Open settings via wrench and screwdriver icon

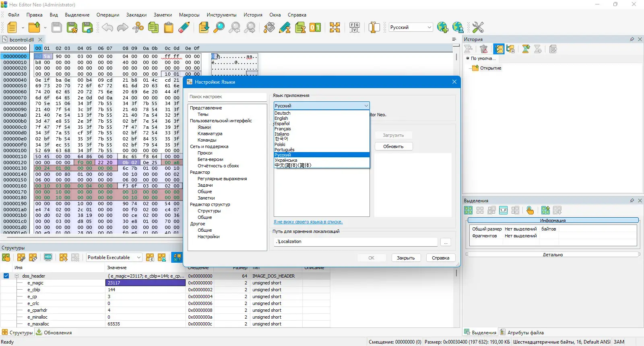[478, 27]
